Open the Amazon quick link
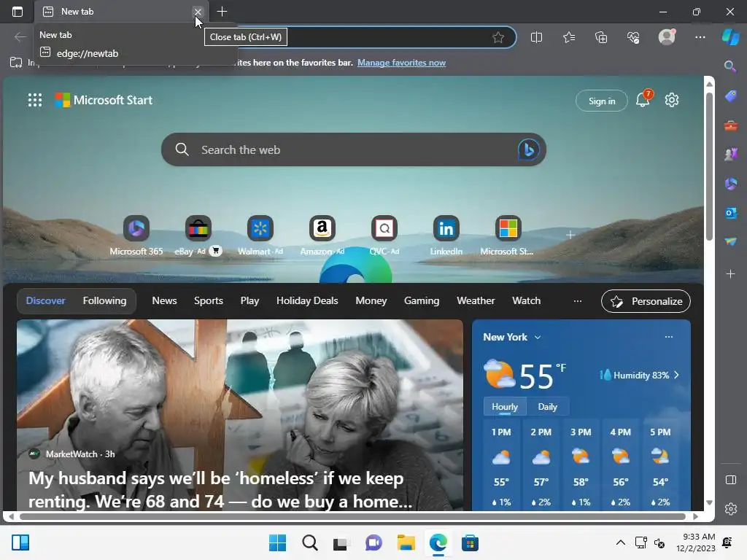Image resolution: width=747 pixels, height=560 pixels. click(322, 236)
